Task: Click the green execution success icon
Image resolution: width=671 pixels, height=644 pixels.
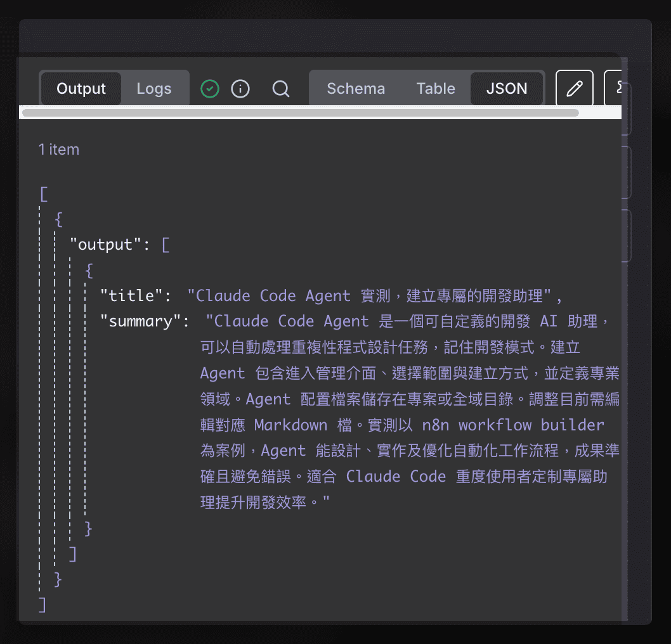Action: click(209, 89)
